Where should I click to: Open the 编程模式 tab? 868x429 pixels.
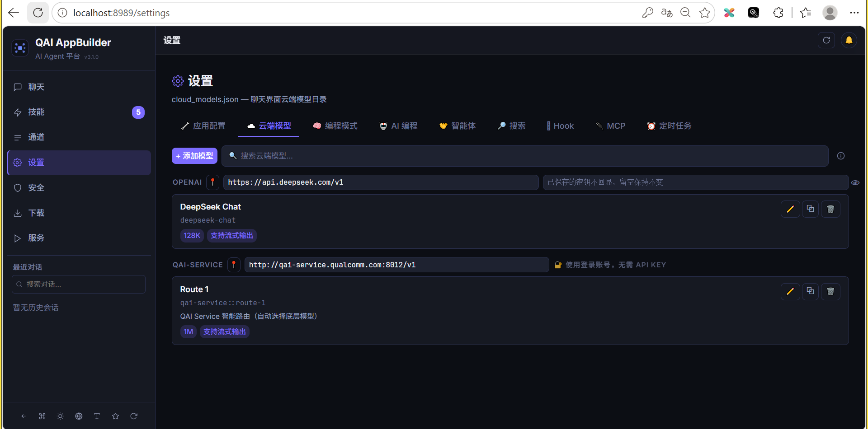click(335, 126)
